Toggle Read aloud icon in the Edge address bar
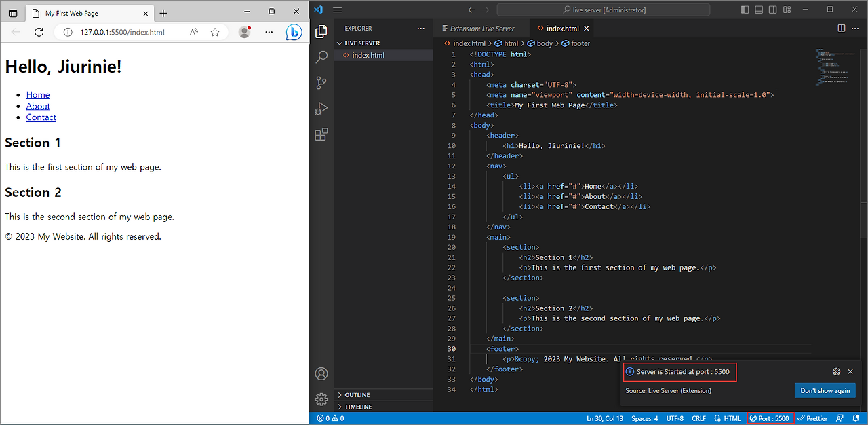 tap(194, 32)
